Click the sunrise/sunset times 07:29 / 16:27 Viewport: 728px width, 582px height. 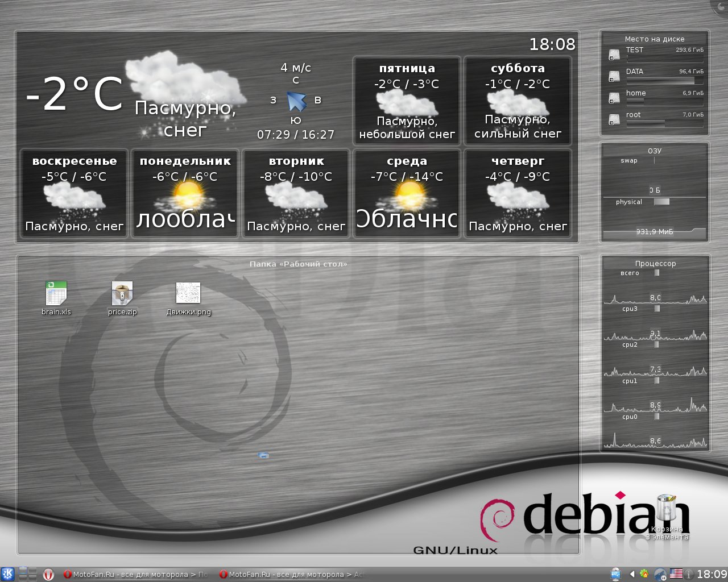tap(296, 135)
